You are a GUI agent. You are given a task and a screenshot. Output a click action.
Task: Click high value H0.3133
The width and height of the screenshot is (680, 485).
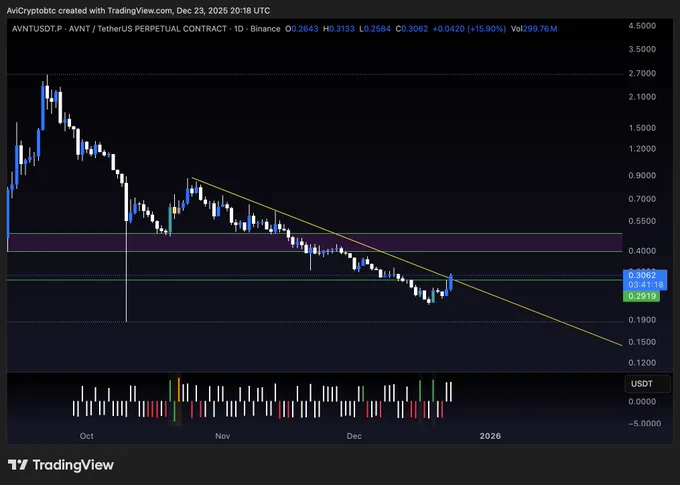(339, 29)
